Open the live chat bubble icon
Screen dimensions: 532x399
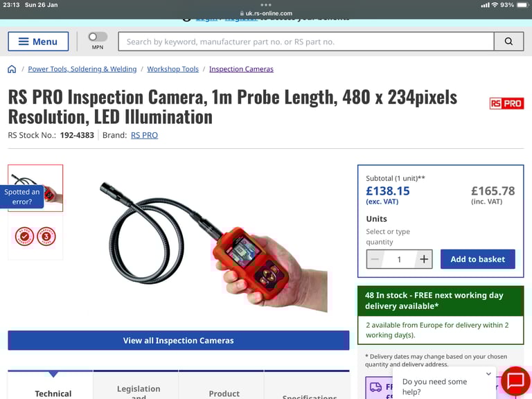click(515, 381)
